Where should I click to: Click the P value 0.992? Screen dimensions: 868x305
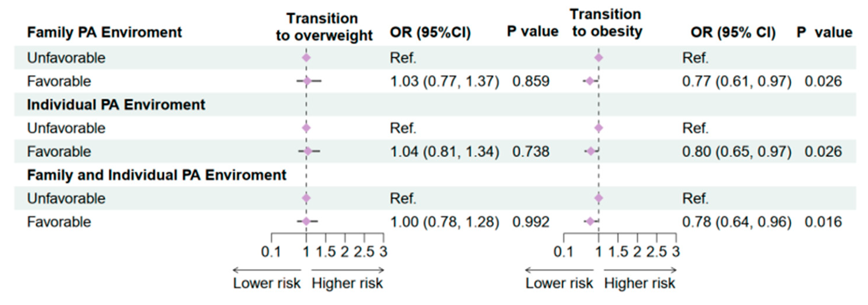point(531,222)
